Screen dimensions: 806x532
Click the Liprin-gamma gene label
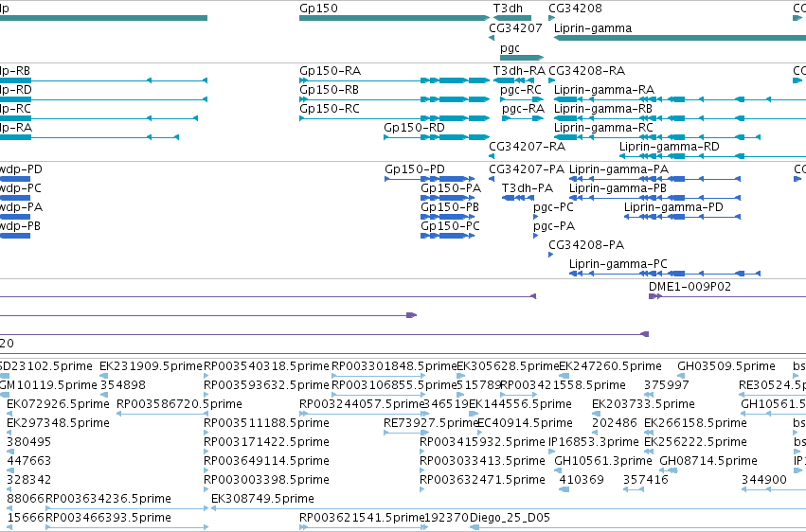pyautogui.click(x=593, y=28)
